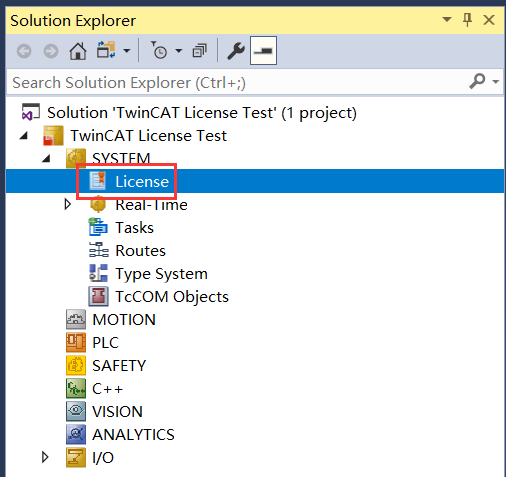The width and height of the screenshot is (506, 477).
Task: Select the TcCOM Objects icon
Action: [x=98, y=296]
